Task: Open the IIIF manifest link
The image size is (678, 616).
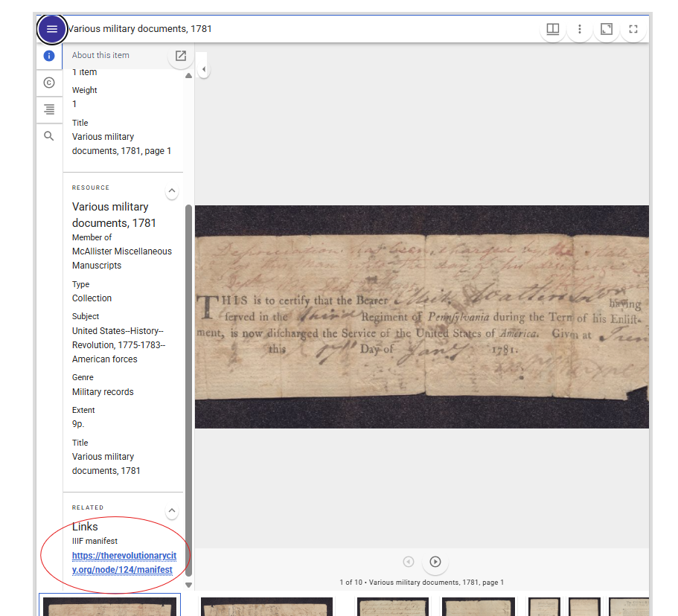Action: click(124, 562)
